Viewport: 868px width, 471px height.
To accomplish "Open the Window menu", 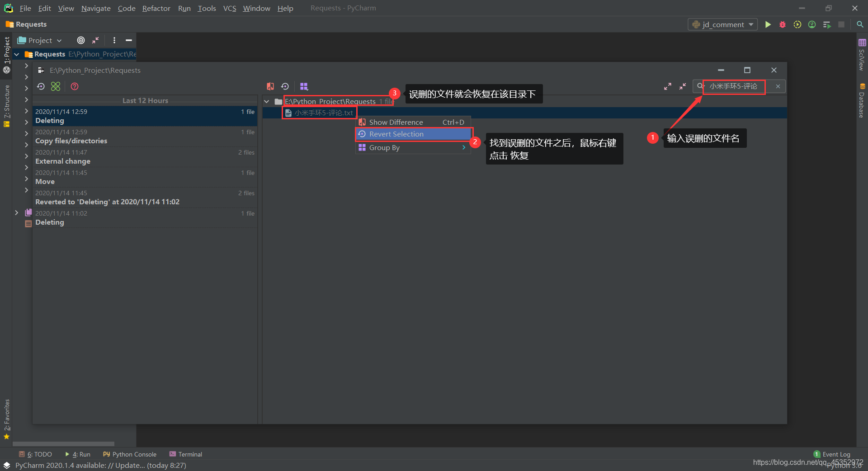I will click(x=256, y=8).
